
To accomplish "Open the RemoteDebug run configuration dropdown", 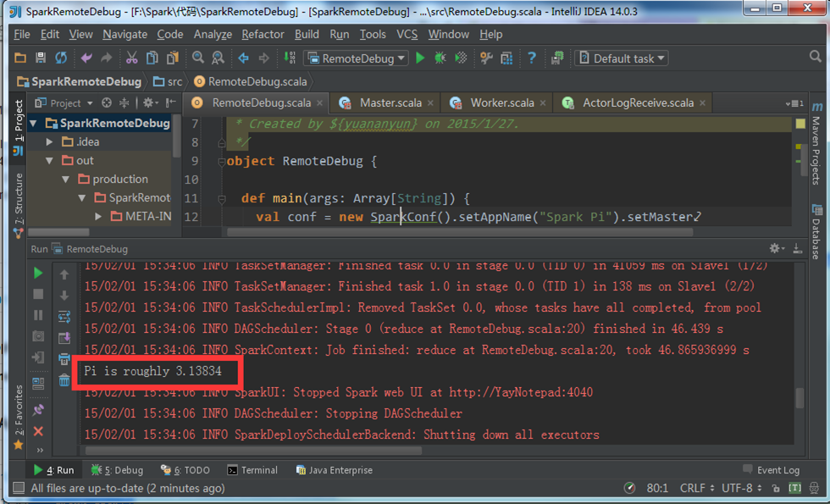I will (x=357, y=58).
